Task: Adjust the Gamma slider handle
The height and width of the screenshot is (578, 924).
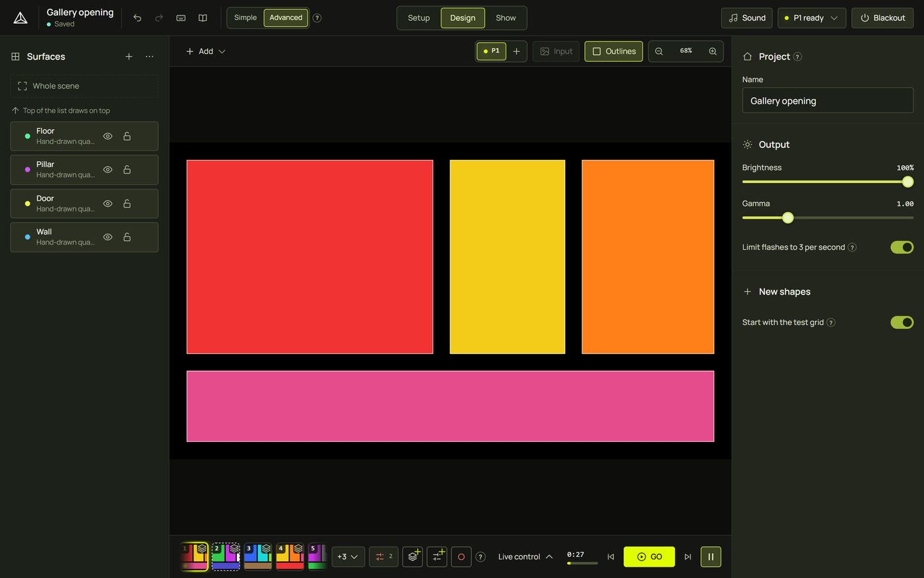Action: coord(787,217)
